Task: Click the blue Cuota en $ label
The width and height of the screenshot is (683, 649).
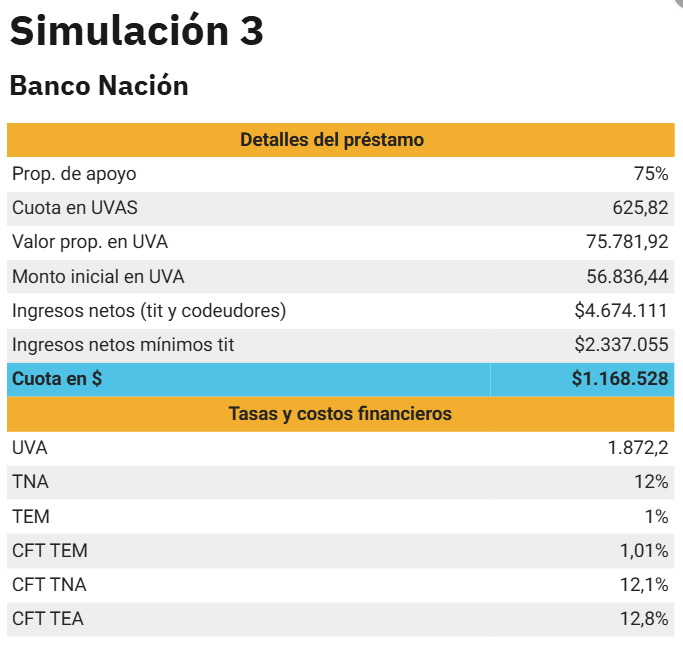Action: (57, 380)
